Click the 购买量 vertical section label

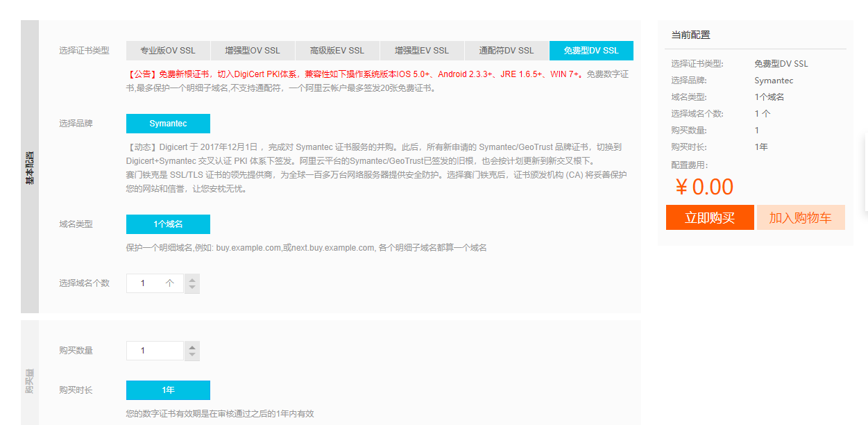[30, 381]
